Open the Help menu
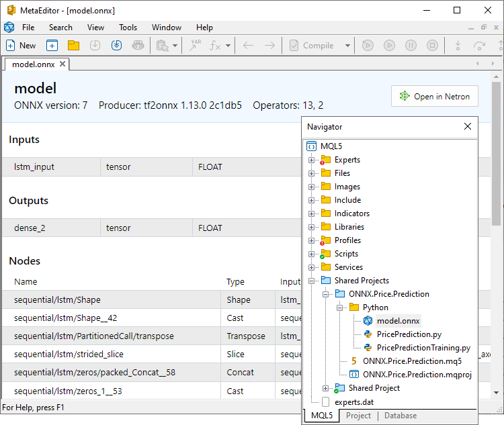504x425 pixels. (x=204, y=28)
